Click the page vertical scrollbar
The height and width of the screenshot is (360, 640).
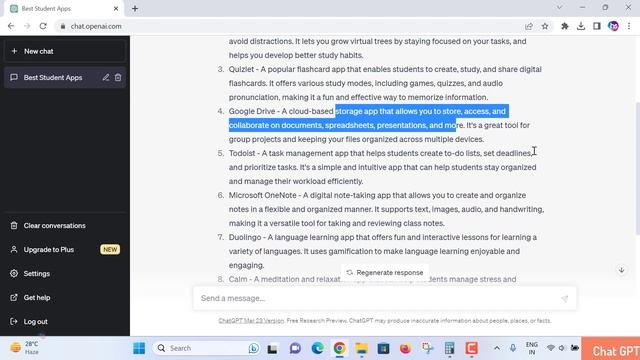click(x=637, y=168)
